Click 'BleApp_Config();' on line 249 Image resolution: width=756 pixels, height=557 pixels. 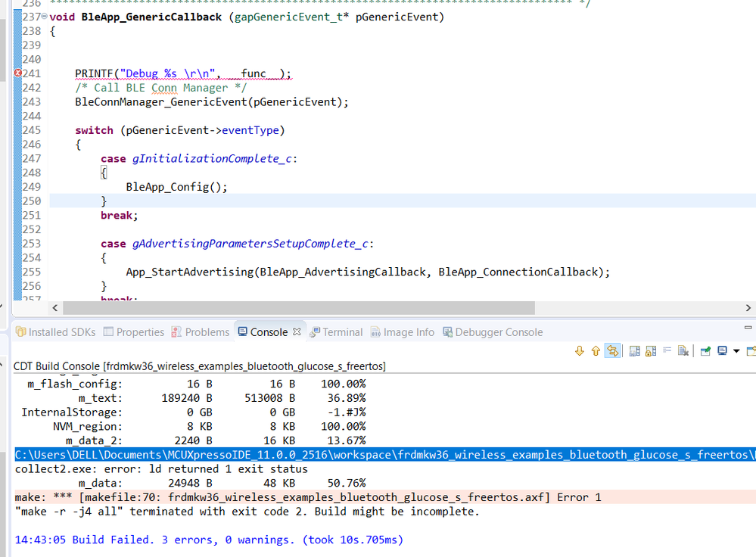click(x=176, y=187)
